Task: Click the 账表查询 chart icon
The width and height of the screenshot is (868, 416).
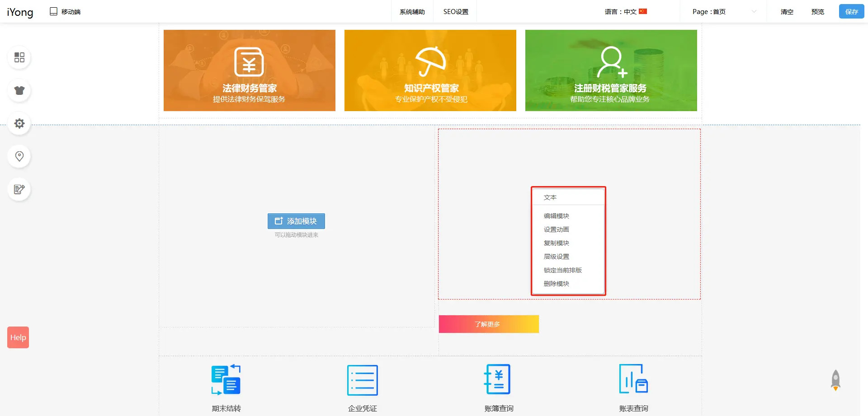Action: click(633, 380)
